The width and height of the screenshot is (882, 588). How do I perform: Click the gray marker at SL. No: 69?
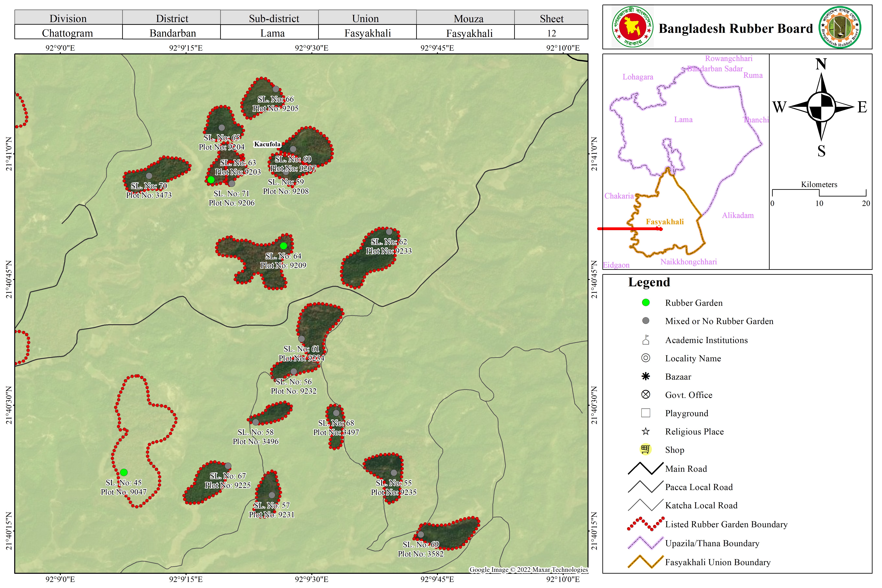pyautogui.click(x=421, y=534)
